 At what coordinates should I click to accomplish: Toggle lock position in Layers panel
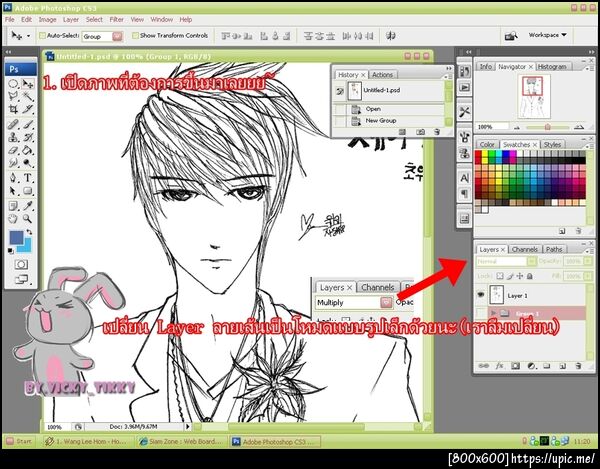tap(520, 276)
